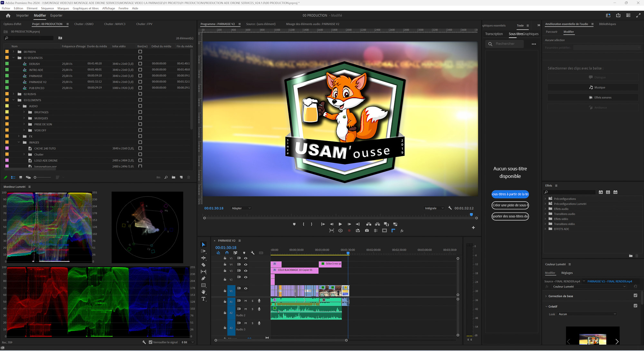644x351 pixels.
Task: Select the Rectangle tool
Action: (x=203, y=285)
